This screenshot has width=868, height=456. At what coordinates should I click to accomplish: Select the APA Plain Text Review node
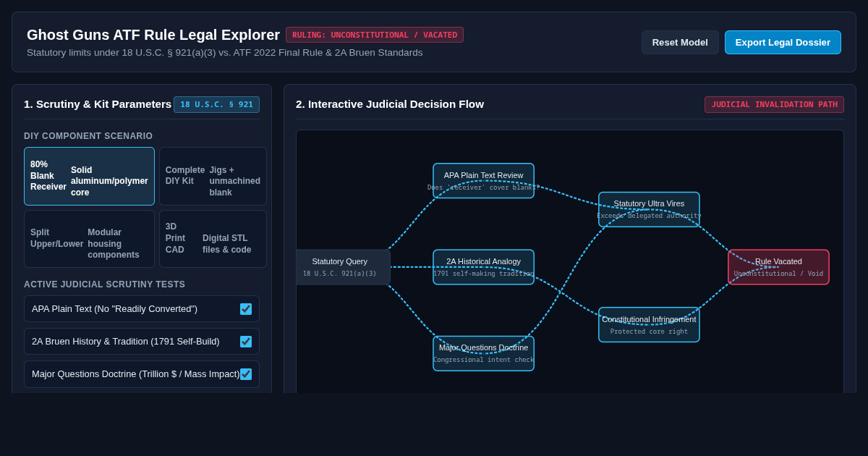coord(483,180)
